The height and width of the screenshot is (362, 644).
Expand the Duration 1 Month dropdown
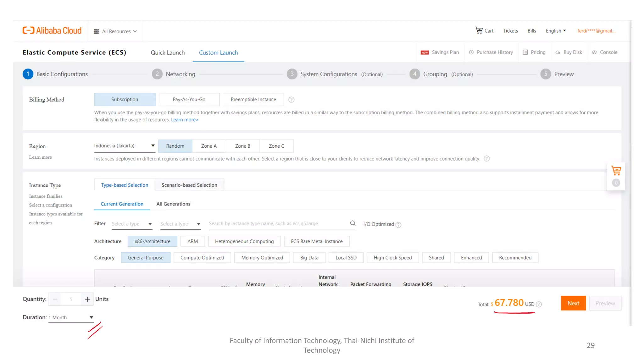tap(71, 317)
